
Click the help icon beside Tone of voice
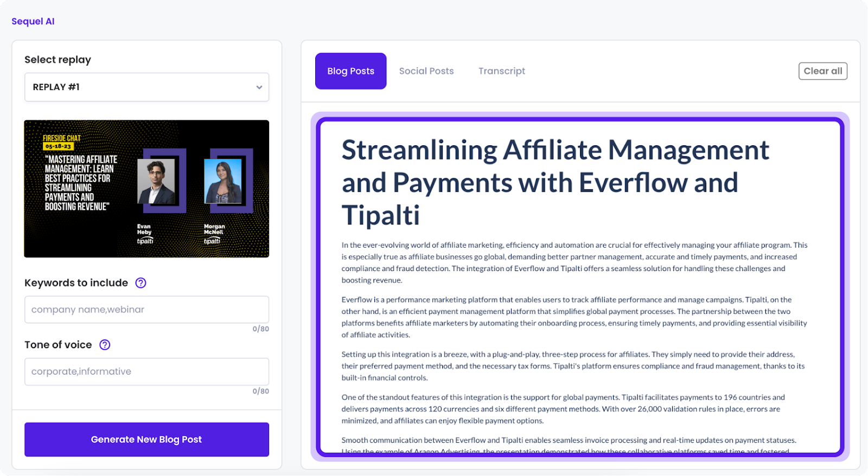pos(105,345)
